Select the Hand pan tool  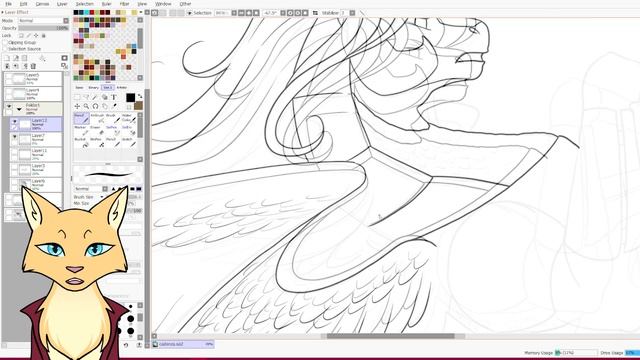click(x=104, y=106)
